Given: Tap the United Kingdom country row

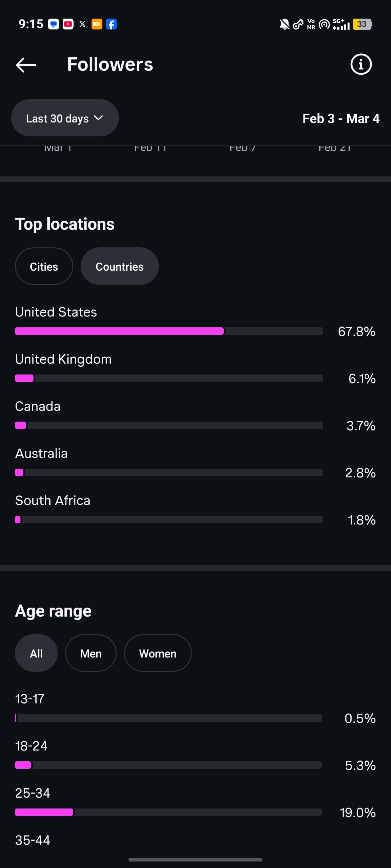Looking at the screenshot, I should coord(63,360).
